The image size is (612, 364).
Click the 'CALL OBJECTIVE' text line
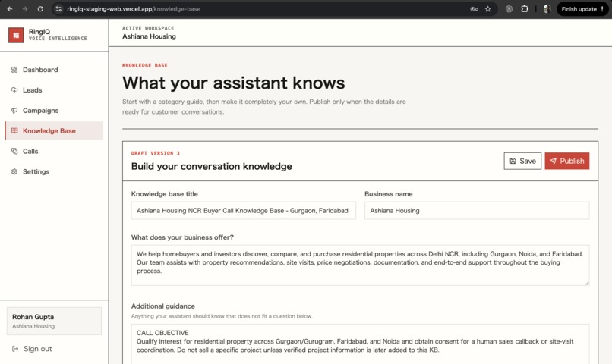162,333
